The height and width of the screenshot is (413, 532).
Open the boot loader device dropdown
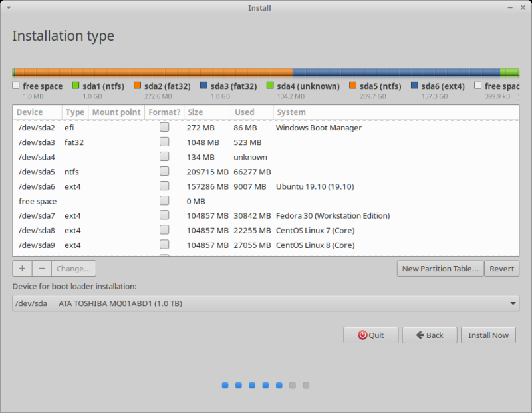pos(512,303)
